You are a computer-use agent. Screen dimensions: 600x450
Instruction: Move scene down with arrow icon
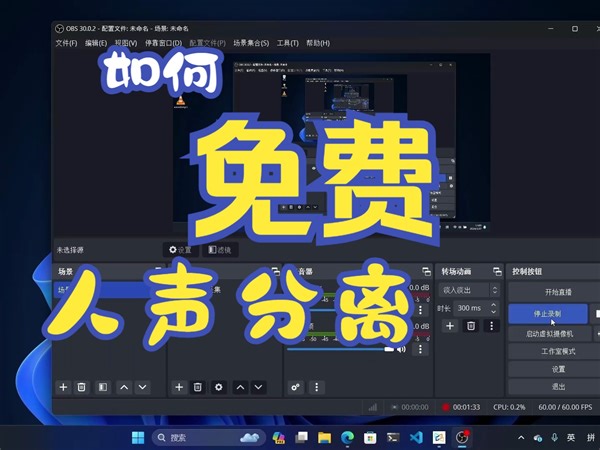142,387
